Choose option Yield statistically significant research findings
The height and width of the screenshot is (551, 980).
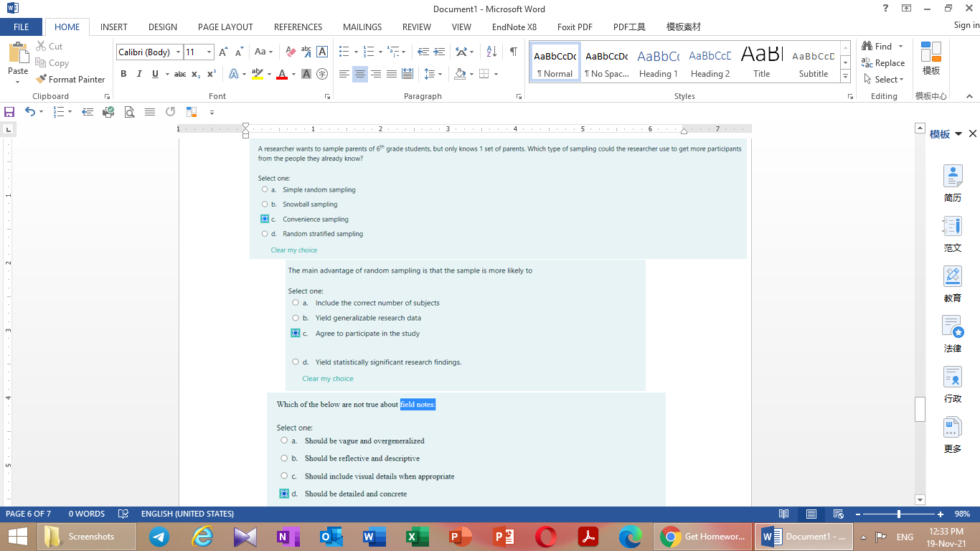(x=295, y=362)
